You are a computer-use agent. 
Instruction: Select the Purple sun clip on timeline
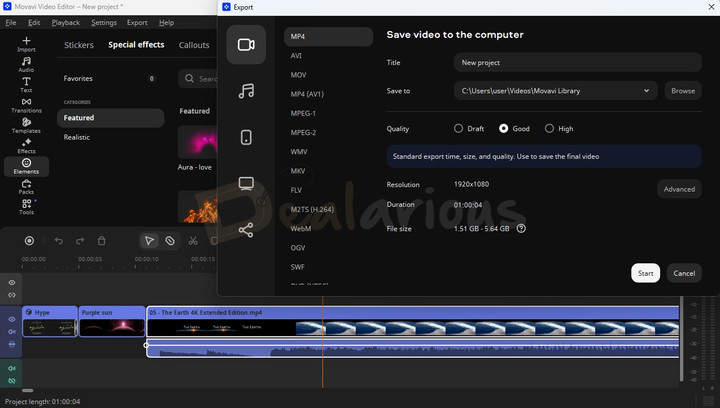click(112, 321)
